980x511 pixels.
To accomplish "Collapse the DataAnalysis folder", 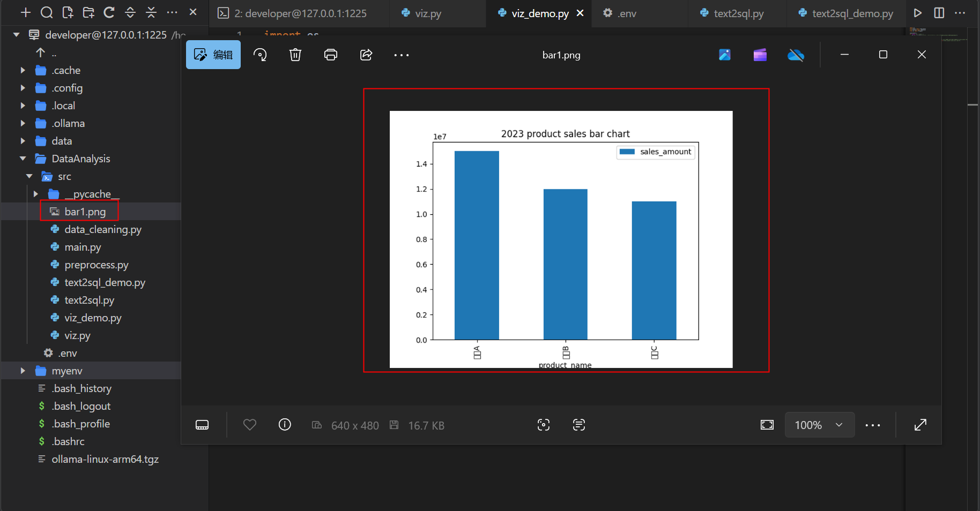I will click(23, 159).
